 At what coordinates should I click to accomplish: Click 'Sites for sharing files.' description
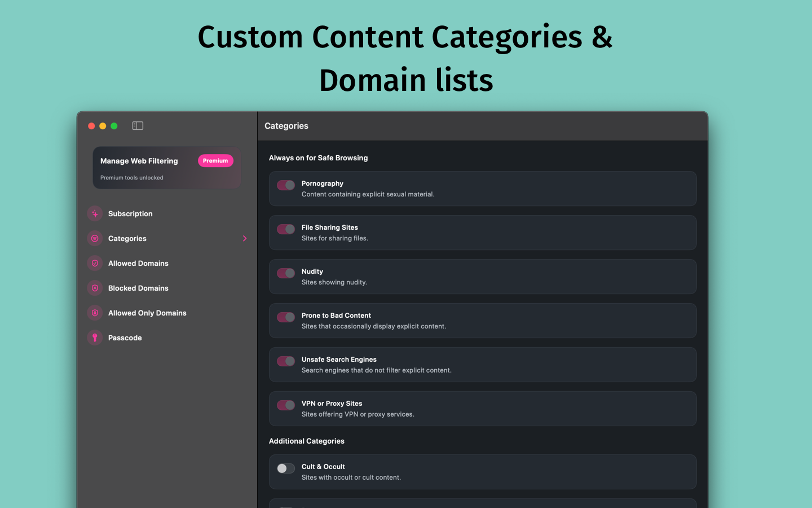[x=335, y=238]
